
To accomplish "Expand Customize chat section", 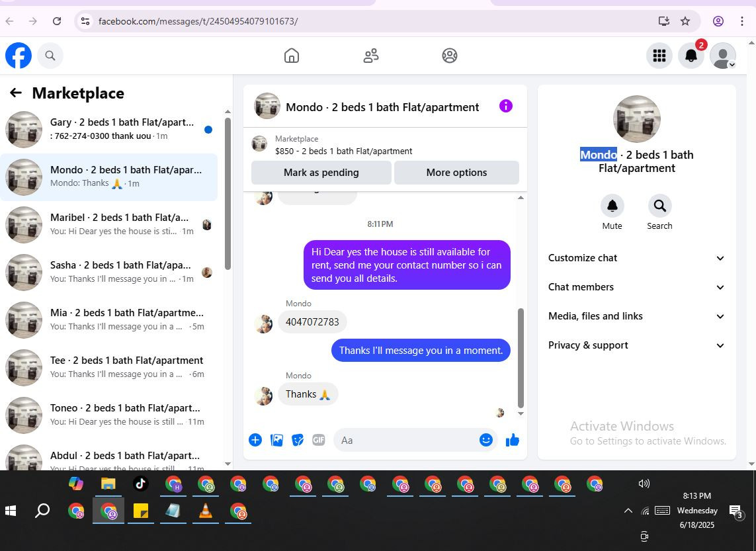I will click(636, 258).
